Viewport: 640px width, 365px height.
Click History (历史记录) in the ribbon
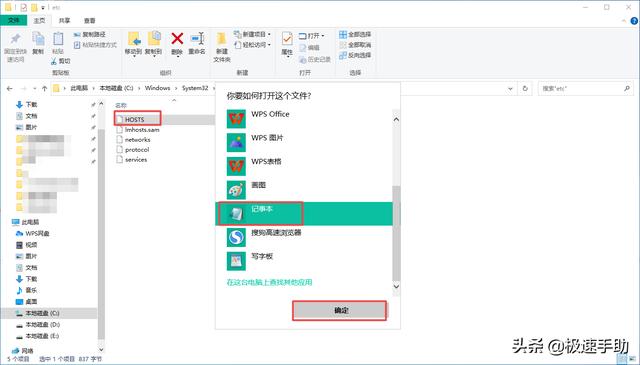coord(315,60)
